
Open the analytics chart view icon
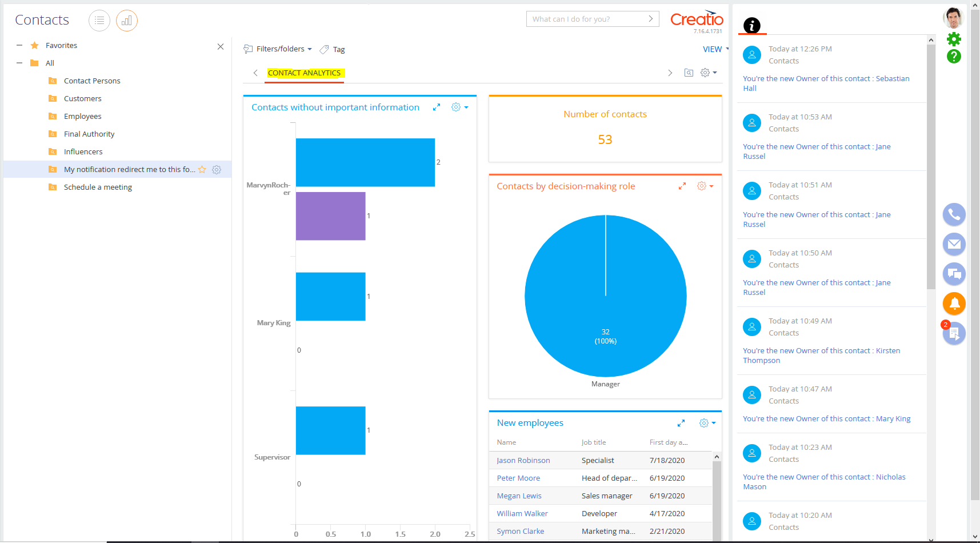point(127,21)
